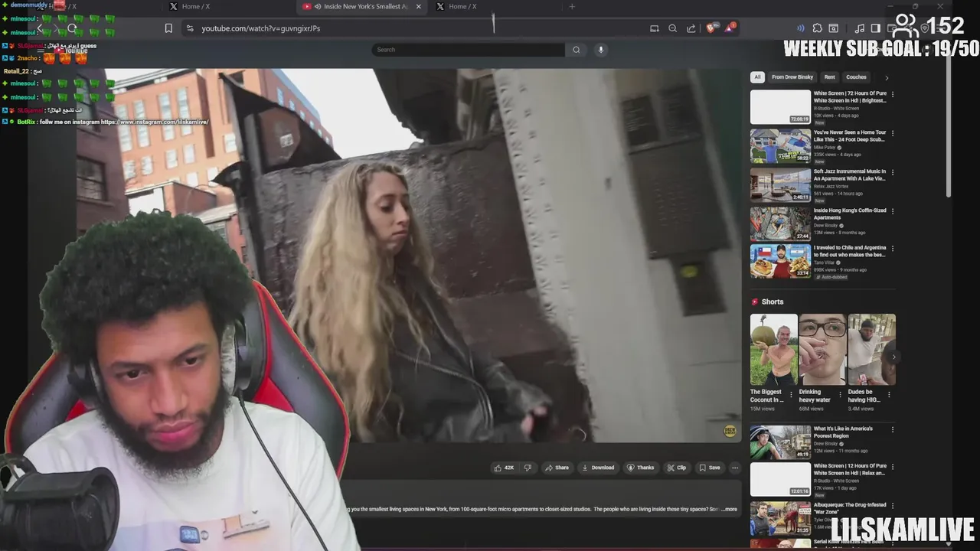Open the Brave Shields lion icon
Image resolution: width=980 pixels, height=551 pixels.
pos(711,28)
